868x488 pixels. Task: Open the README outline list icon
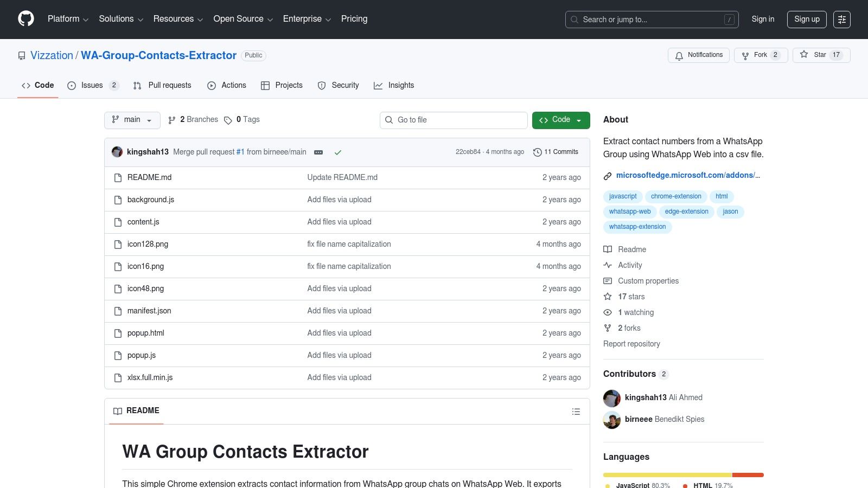(576, 411)
